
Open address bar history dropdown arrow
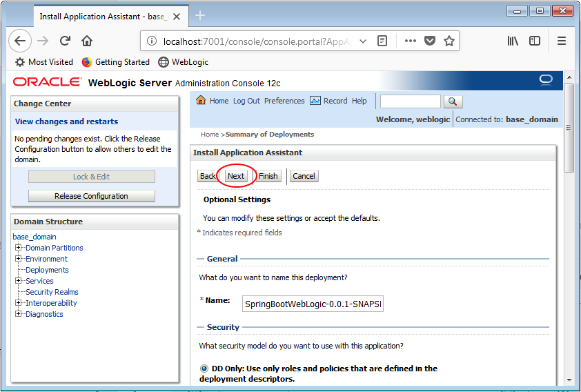tap(363, 41)
